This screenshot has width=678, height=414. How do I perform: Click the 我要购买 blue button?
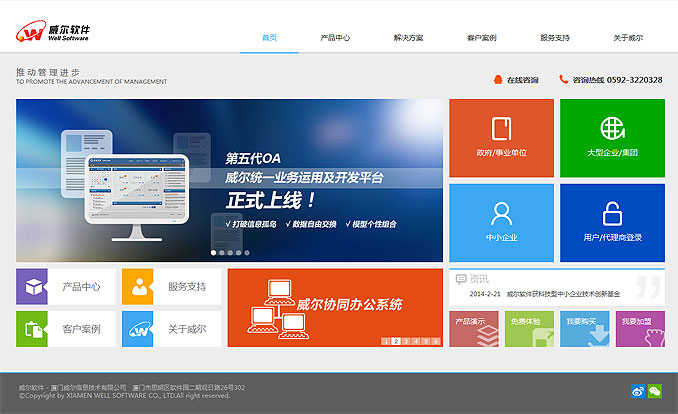coord(584,329)
